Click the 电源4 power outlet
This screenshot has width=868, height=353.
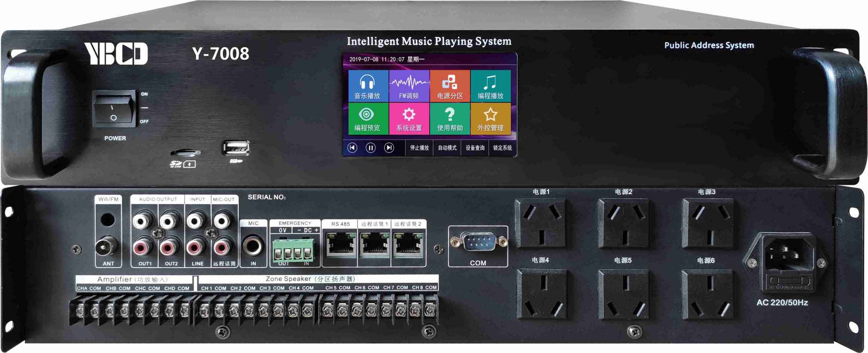point(541,294)
